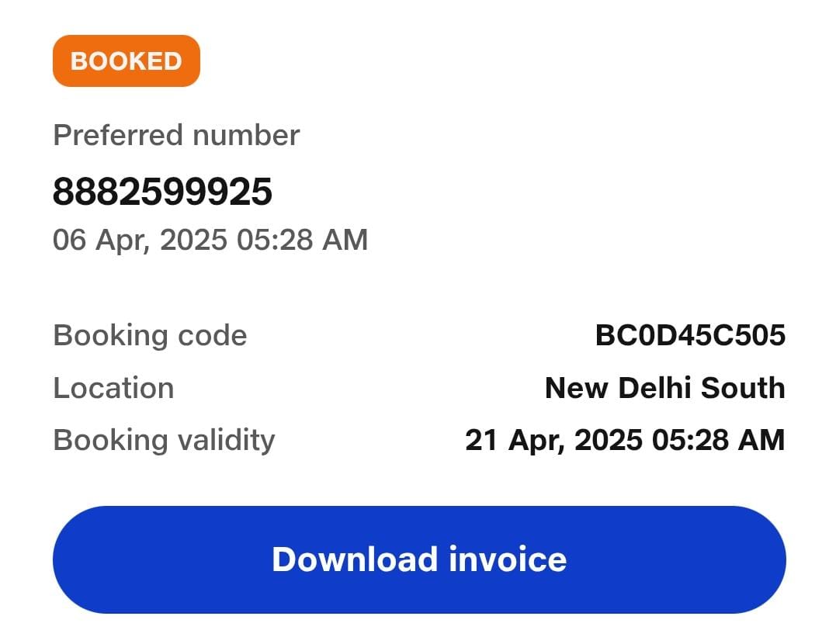The width and height of the screenshot is (836, 644).
Task: Click the word number in the Preferred number label
Action: click(x=246, y=136)
